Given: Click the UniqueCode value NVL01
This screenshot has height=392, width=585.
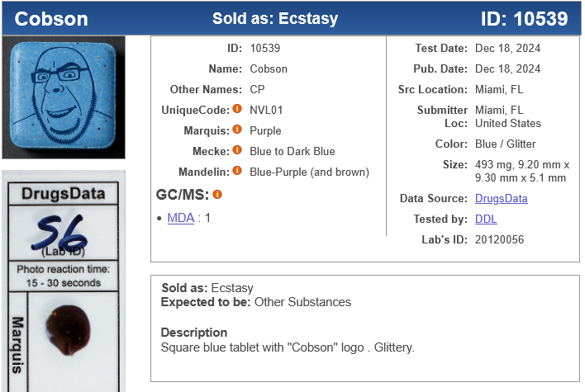Looking at the screenshot, I should [267, 110].
